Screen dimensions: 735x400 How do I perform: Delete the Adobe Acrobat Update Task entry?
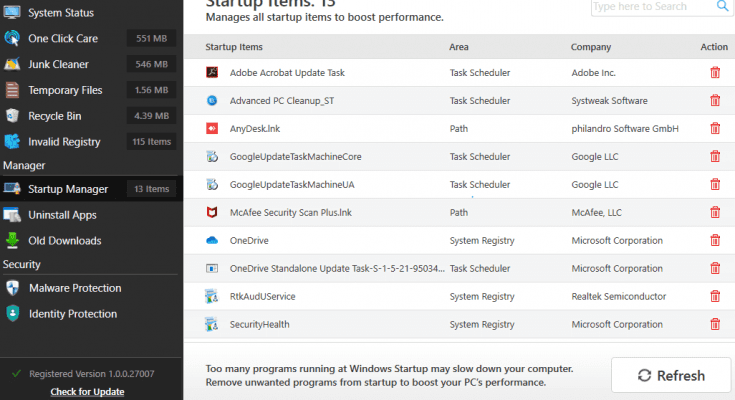(714, 73)
